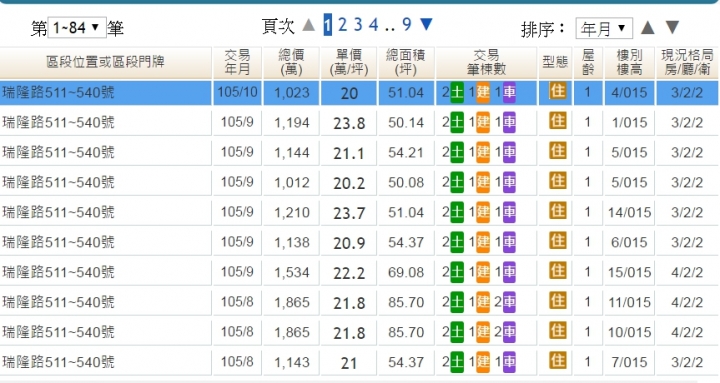Sort descending with the down triangle

(673, 28)
